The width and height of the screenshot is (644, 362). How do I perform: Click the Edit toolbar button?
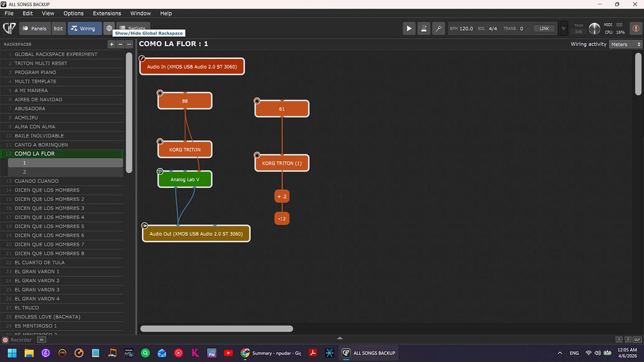(x=58, y=29)
